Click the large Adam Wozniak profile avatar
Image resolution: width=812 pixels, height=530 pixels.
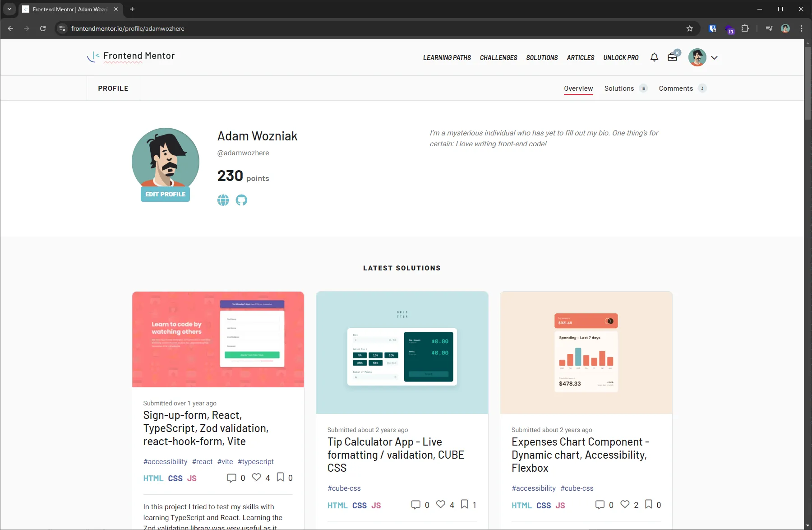[165, 158]
